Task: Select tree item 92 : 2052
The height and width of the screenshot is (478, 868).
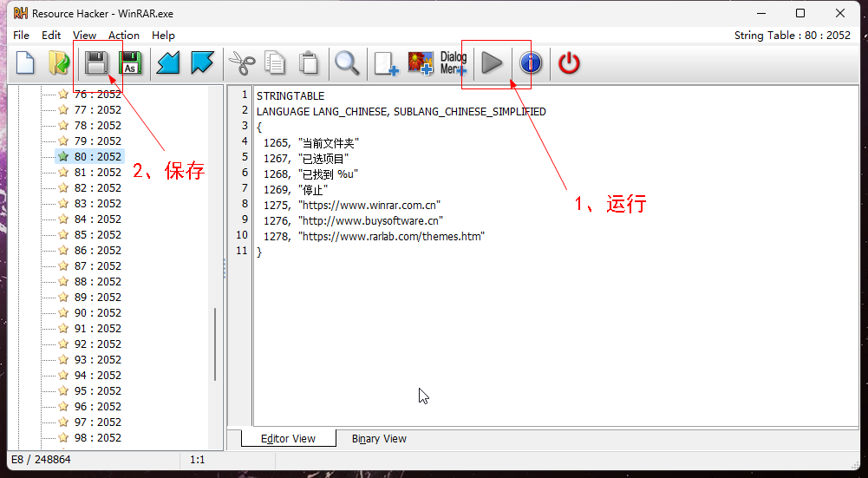Action: coord(98,344)
